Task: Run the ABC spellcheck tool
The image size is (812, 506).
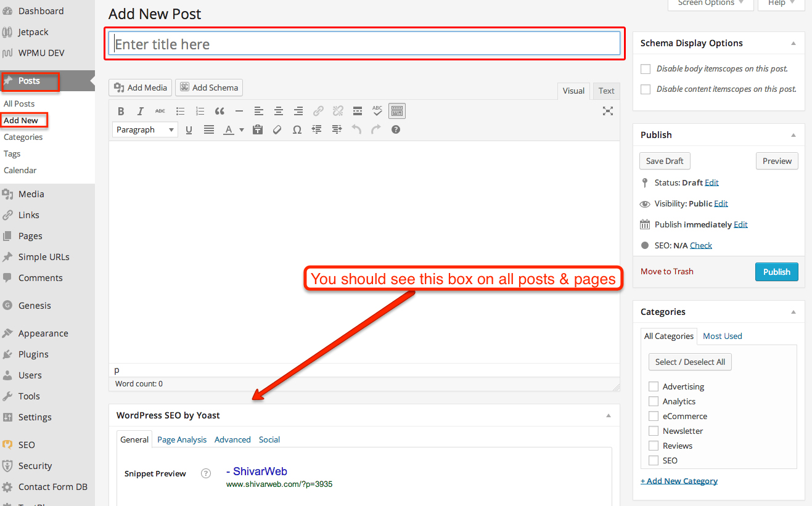Action: (x=377, y=111)
